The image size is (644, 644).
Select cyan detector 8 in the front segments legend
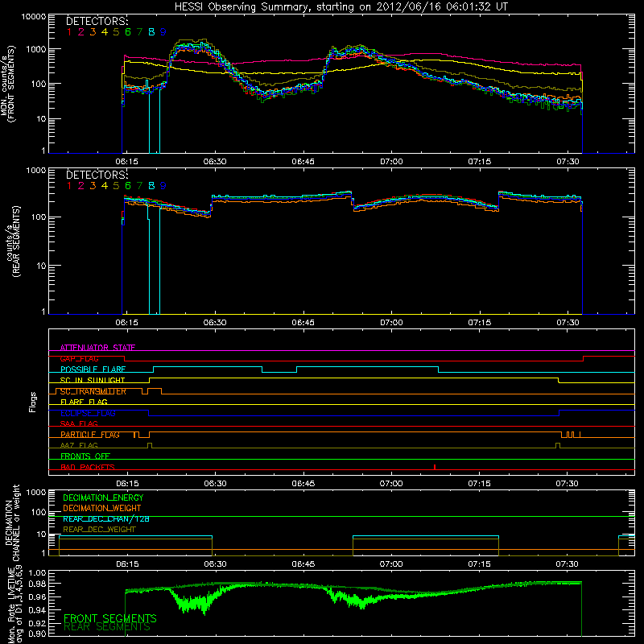pos(151,31)
